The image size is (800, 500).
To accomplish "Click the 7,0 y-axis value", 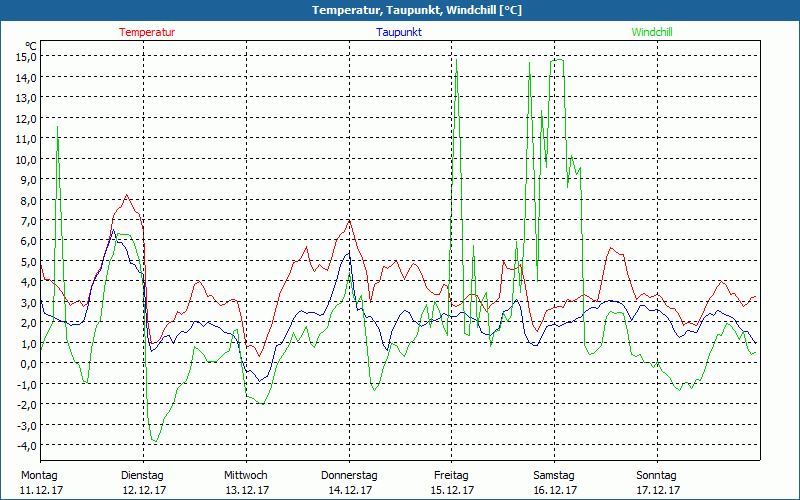I will point(29,220).
